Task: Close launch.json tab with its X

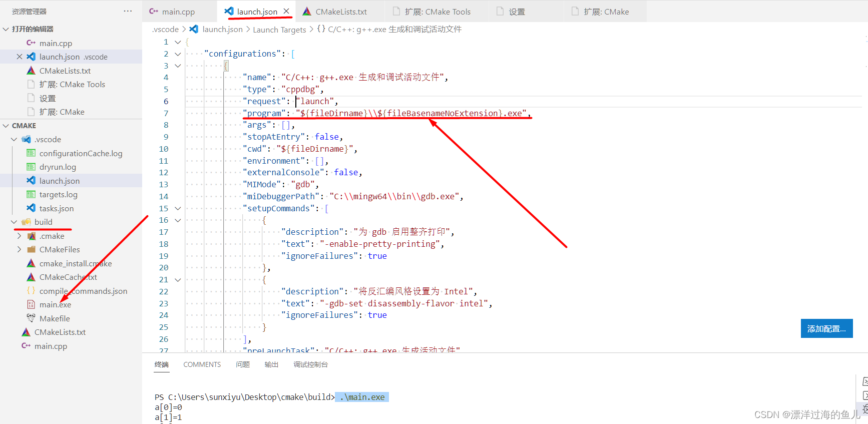Action: (286, 11)
